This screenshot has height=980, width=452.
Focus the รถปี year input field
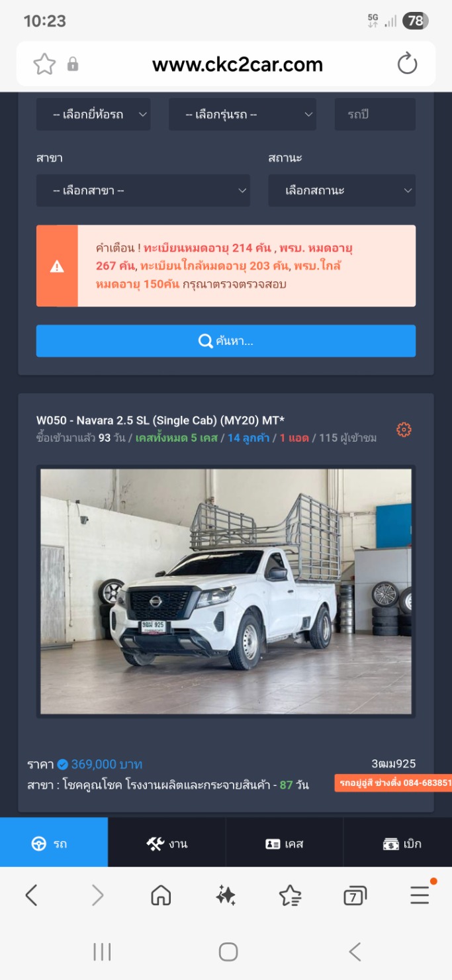(x=375, y=115)
